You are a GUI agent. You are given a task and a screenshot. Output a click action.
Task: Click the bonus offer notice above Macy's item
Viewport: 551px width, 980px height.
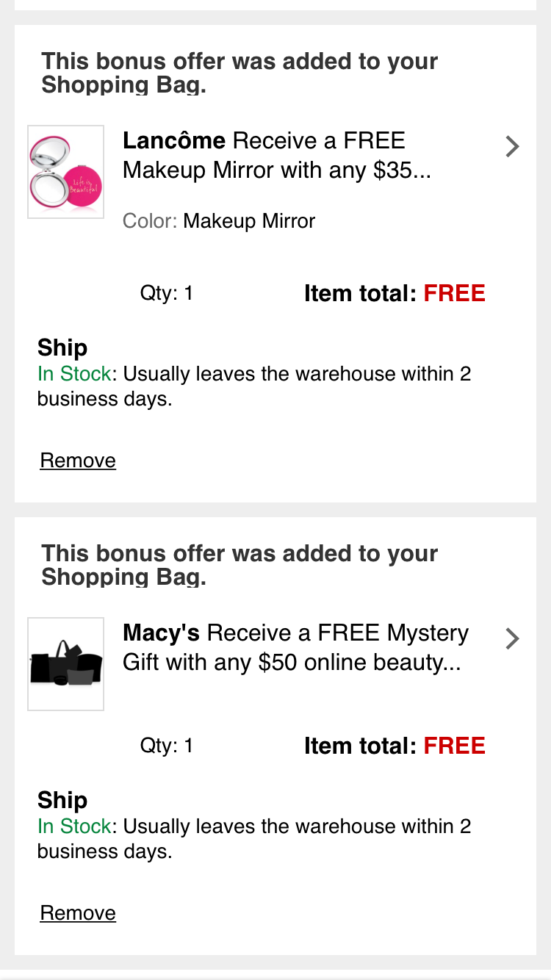240,565
